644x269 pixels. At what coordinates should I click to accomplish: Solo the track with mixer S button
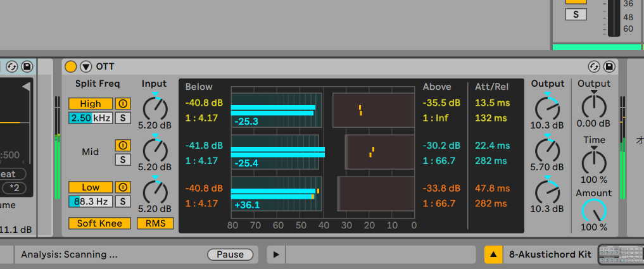point(576,15)
